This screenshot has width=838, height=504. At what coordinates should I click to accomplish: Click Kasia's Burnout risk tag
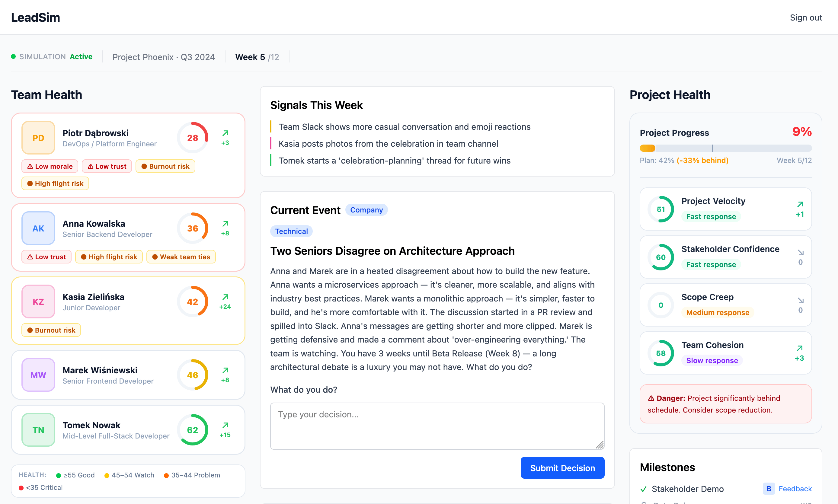coord(51,330)
